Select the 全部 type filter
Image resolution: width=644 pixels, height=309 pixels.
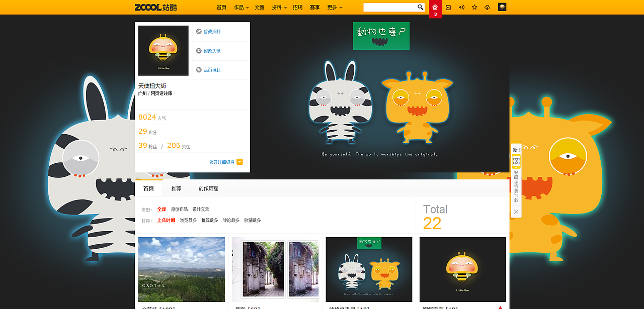162,209
